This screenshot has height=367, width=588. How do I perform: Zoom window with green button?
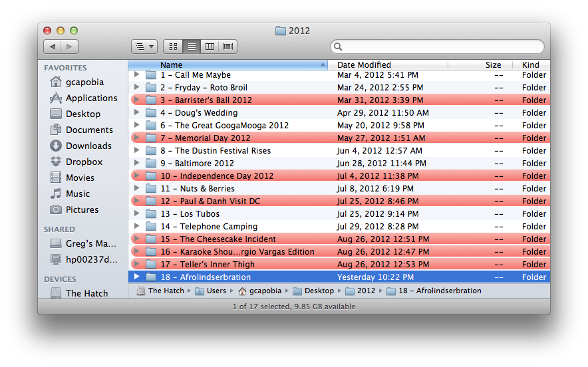click(74, 31)
